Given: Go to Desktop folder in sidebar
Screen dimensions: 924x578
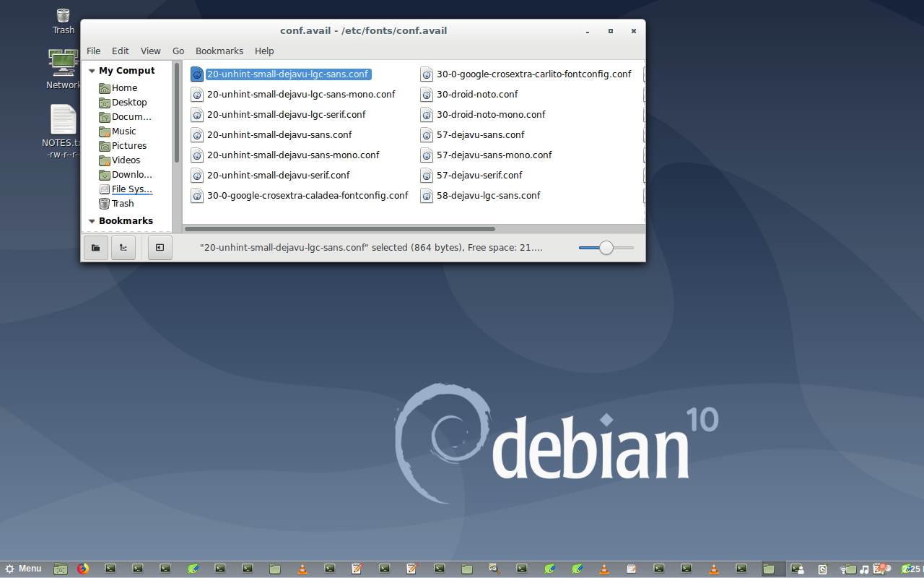Looking at the screenshot, I should coord(129,103).
